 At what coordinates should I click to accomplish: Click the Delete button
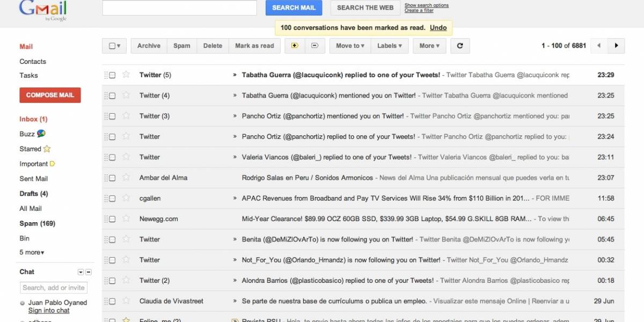pyautogui.click(x=213, y=46)
